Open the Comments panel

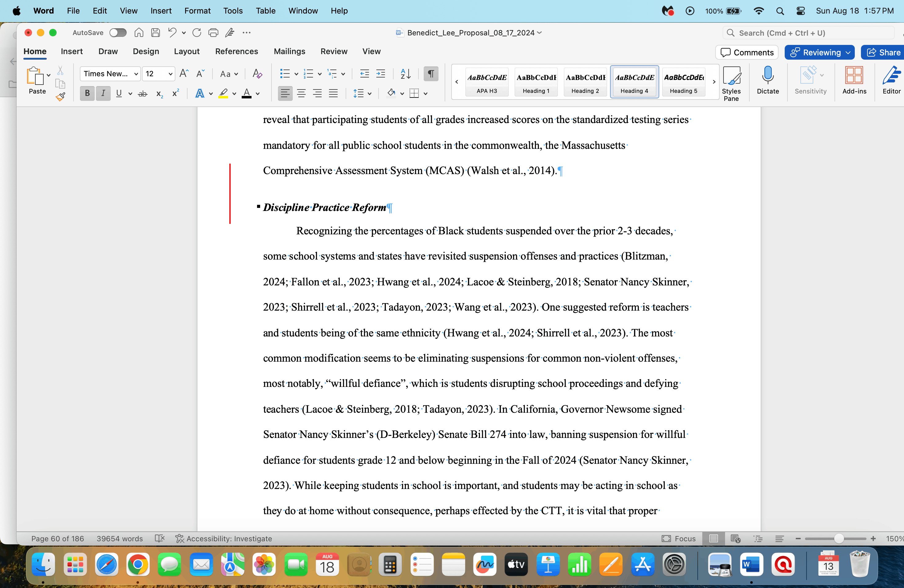point(746,52)
